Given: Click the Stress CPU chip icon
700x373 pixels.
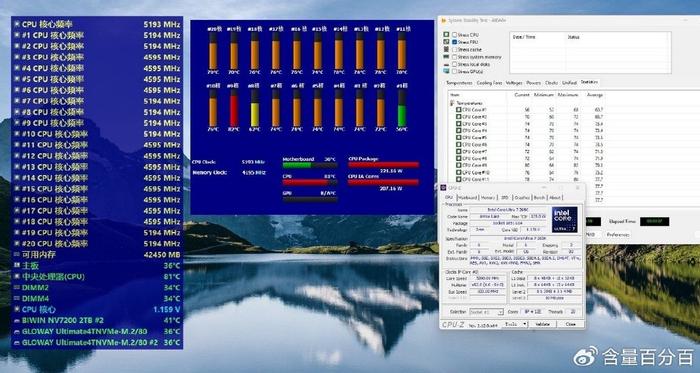Looking at the screenshot, I should [446, 34].
